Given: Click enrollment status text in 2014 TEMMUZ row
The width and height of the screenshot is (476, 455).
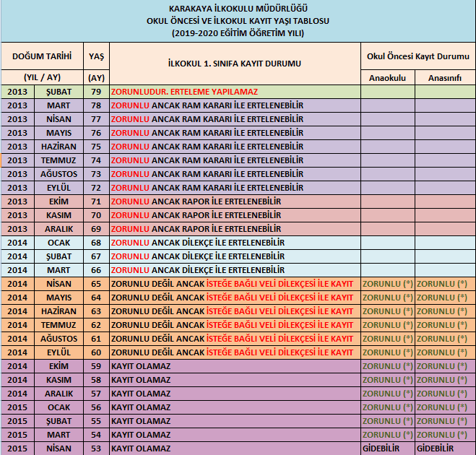Looking at the screenshot, I should pos(232,325).
